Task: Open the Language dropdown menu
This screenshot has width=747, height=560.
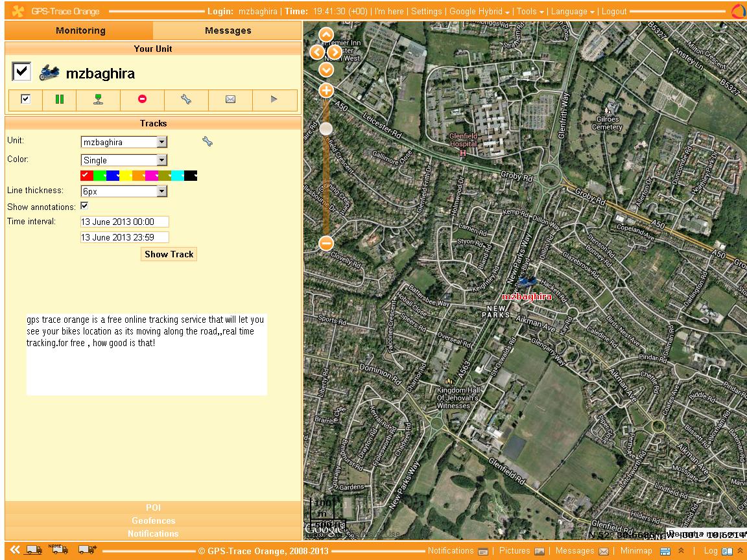Action: (x=572, y=11)
